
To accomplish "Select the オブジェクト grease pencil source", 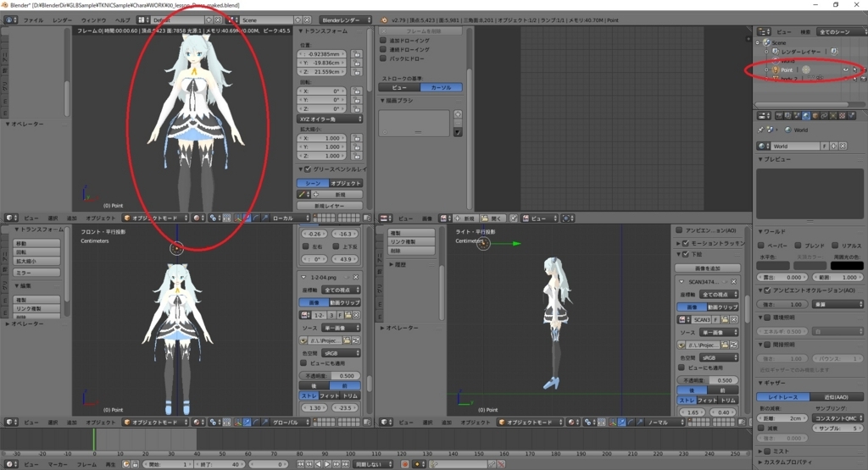I will (x=346, y=183).
